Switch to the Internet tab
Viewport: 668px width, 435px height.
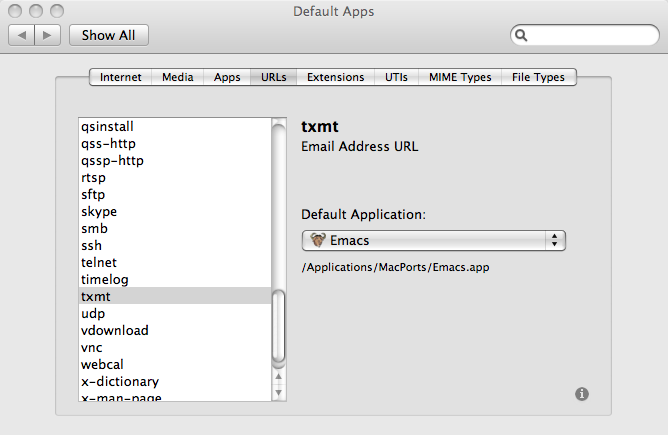click(120, 77)
